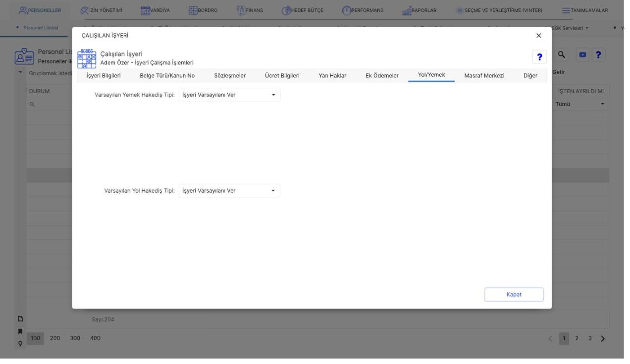
Task: Click the search icon in DURUM column filter
Action: tap(32, 105)
